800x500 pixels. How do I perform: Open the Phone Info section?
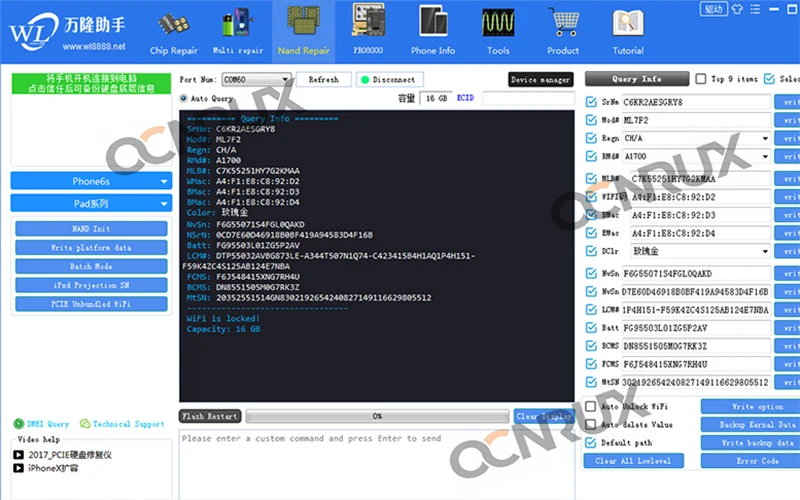coord(433,30)
